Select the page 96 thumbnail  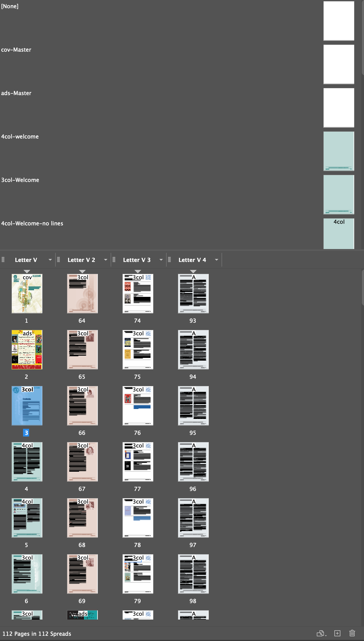[193, 462]
